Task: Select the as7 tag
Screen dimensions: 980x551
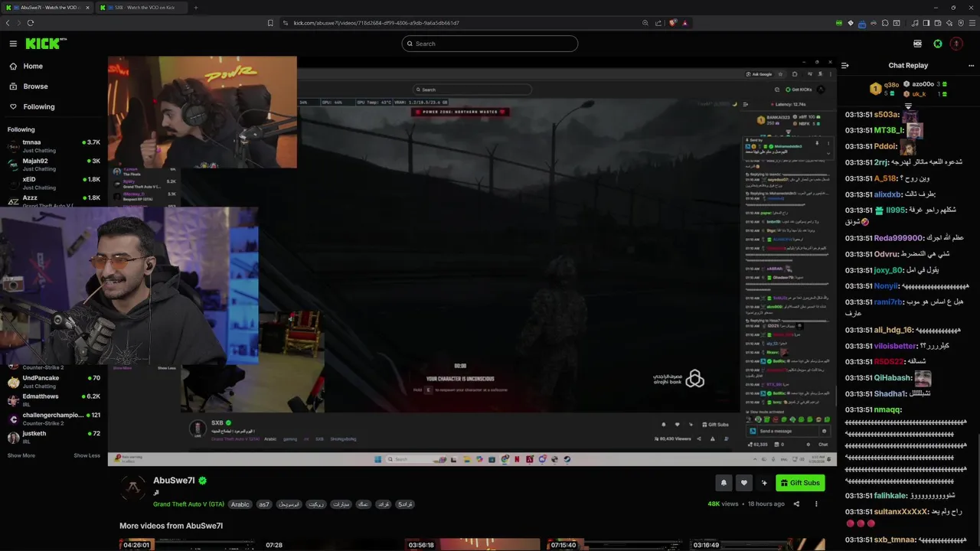Action: (x=263, y=504)
